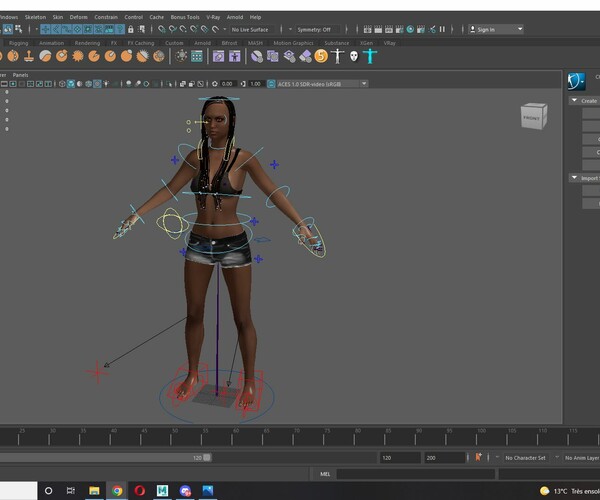This screenshot has width=600, height=500.
Task: Toggle the curve selection mask icon
Action: [x=67, y=29]
